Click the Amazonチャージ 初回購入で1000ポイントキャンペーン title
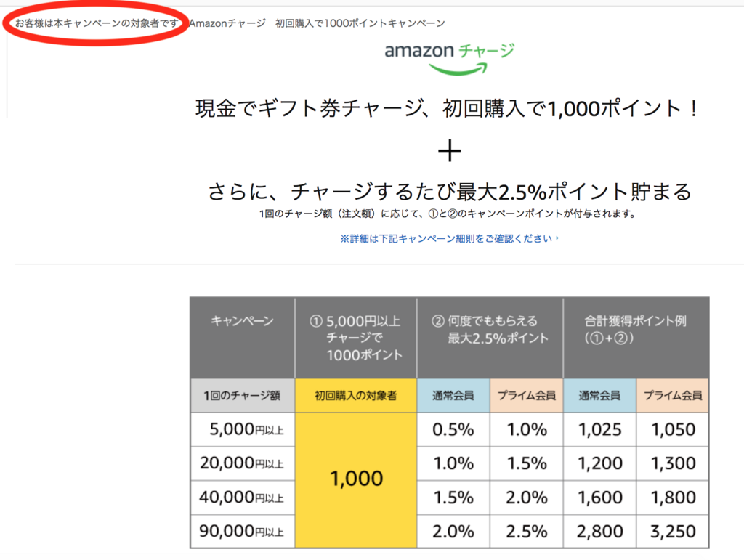This screenshot has width=744, height=560. pos(317,23)
